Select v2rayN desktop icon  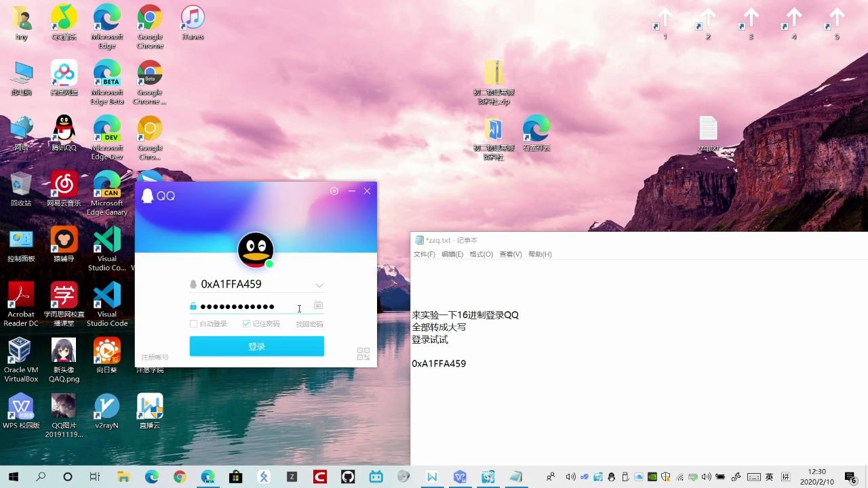[107, 411]
